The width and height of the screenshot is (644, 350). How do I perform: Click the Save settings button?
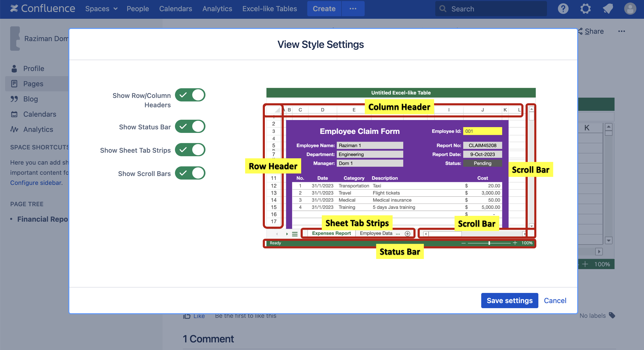[x=509, y=301]
